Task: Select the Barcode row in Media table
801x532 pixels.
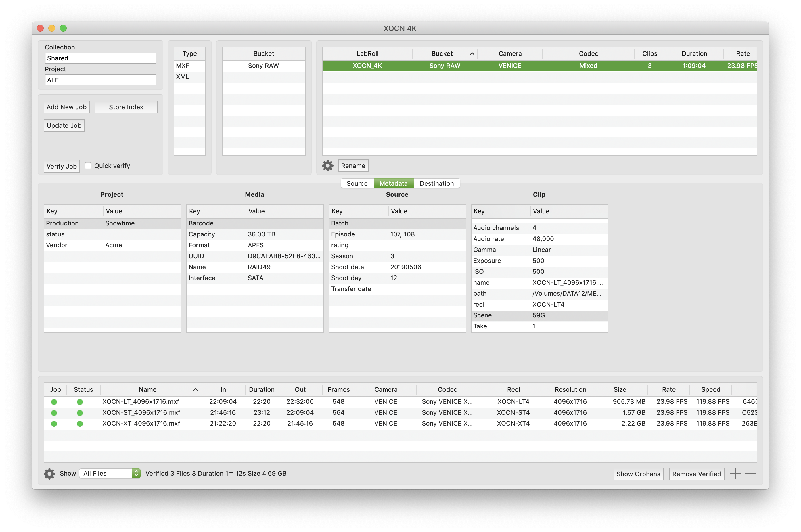Action: (255, 223)
